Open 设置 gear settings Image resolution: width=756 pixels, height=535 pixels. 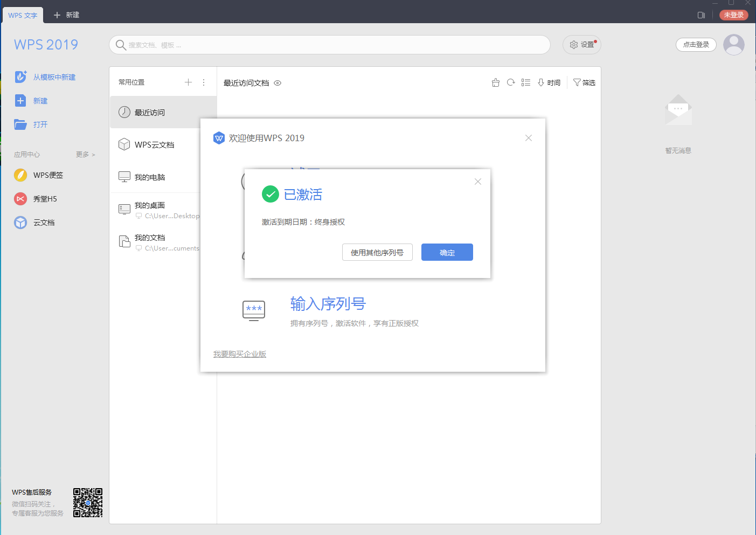(582, 45)
